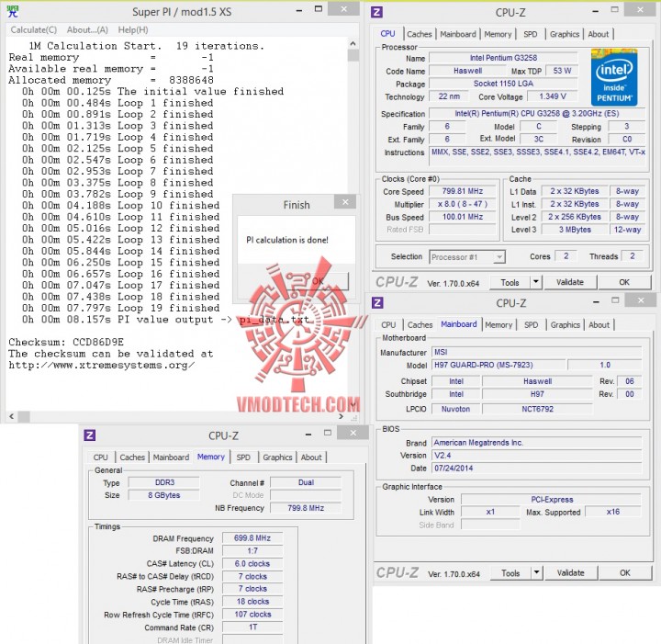
Task: Click OK in the Mainboard CPU-Z window
Action: point(625,573)
